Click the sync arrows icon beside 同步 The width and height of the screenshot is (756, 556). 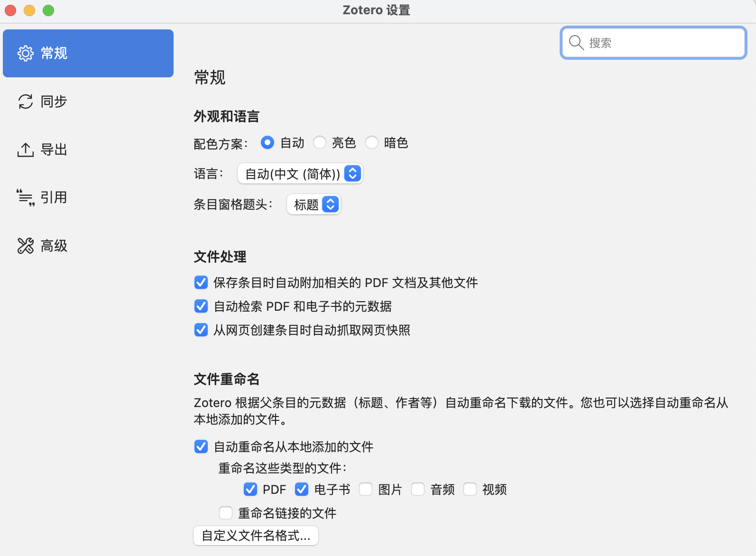(x=26, y=102)
